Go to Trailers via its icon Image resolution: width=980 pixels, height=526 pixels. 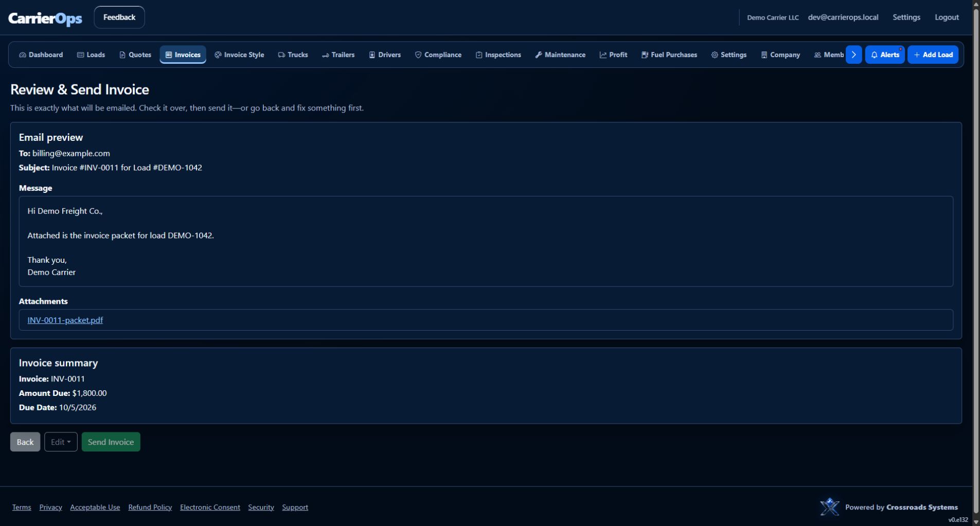coord(325,55)
